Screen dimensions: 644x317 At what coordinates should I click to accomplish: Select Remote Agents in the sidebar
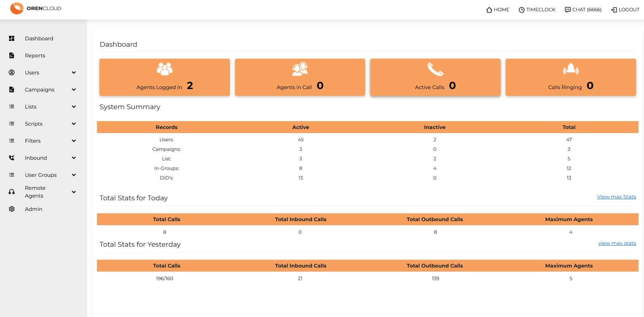coord(35,192)
